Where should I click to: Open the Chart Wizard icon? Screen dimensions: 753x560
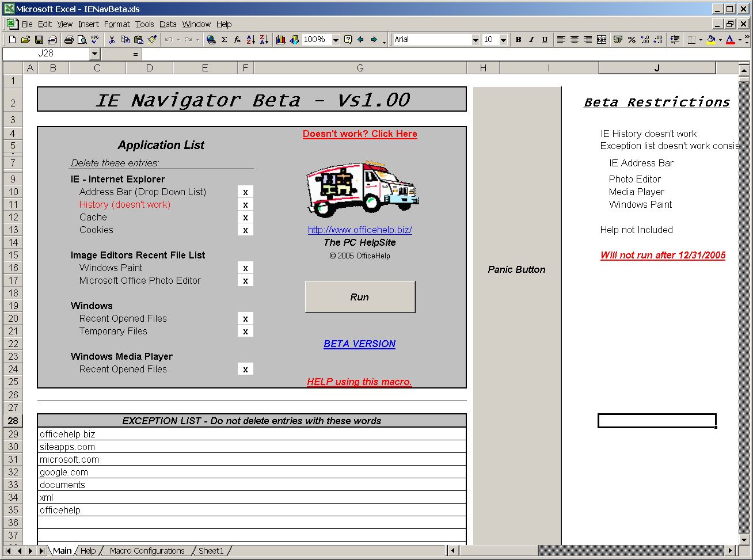(x=282, y=39)
